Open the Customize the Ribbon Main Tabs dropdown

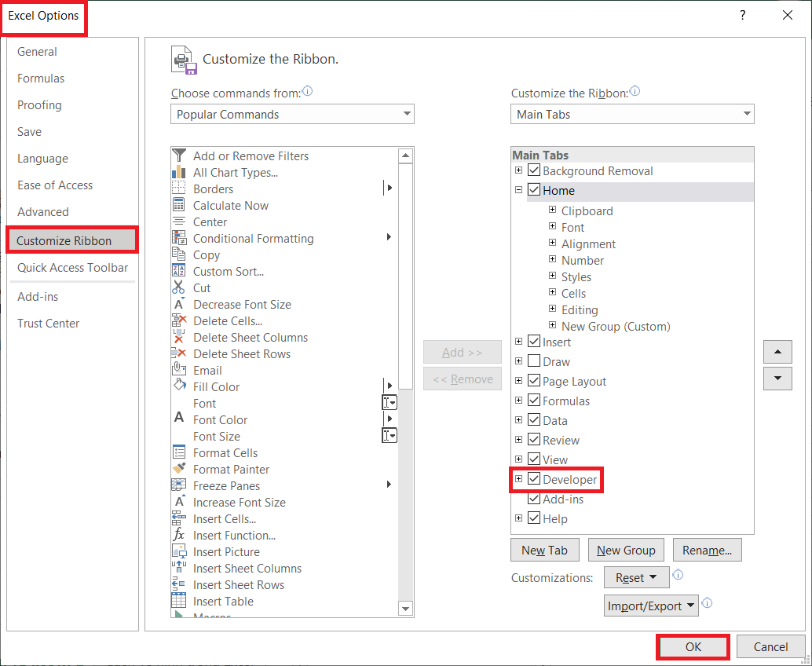pos(632,114)
